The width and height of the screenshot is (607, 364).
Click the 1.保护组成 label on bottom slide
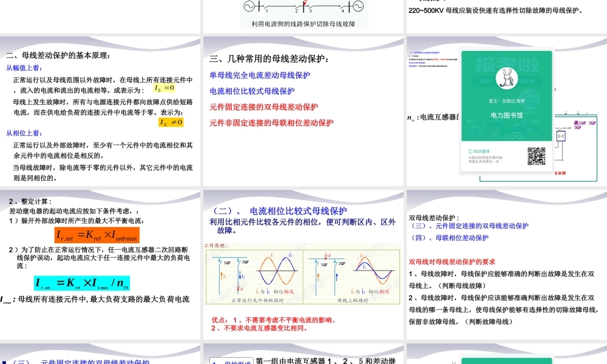231,361
